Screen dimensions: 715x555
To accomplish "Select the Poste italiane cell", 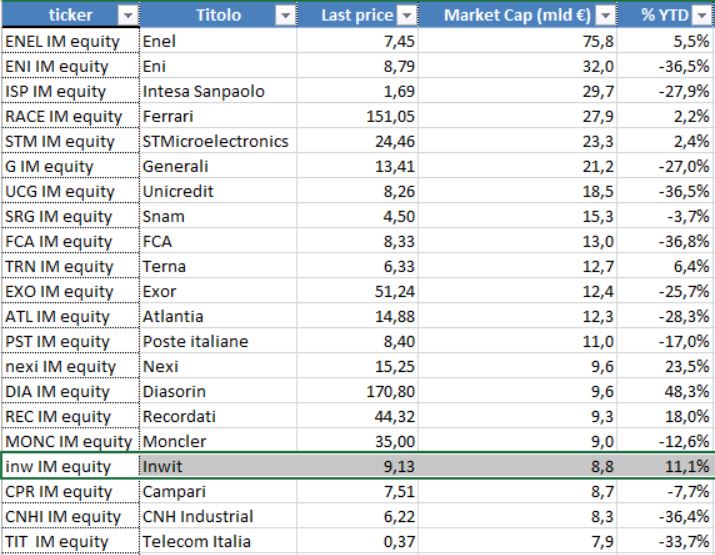I will point(218,342).
